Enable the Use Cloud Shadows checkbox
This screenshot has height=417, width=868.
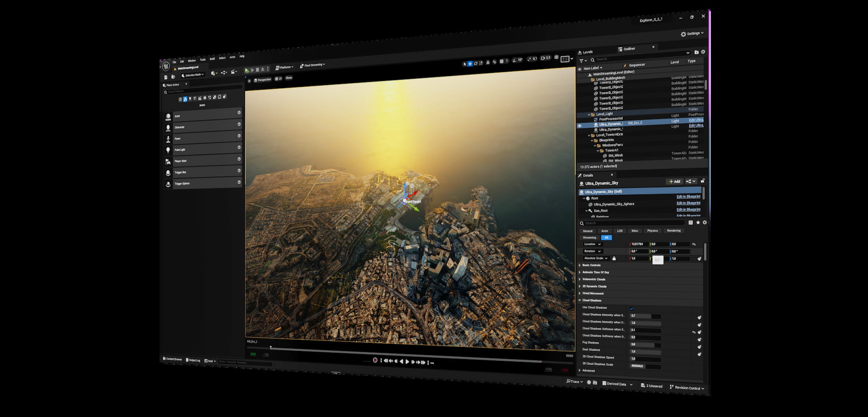pos(632,307)
